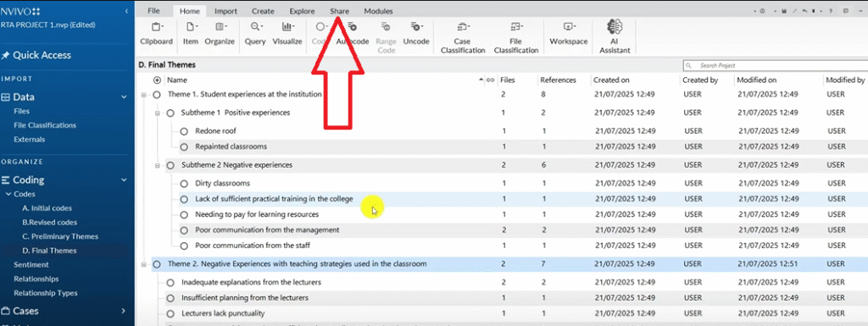Click the add column plus icon by Name

coord(157,80)
